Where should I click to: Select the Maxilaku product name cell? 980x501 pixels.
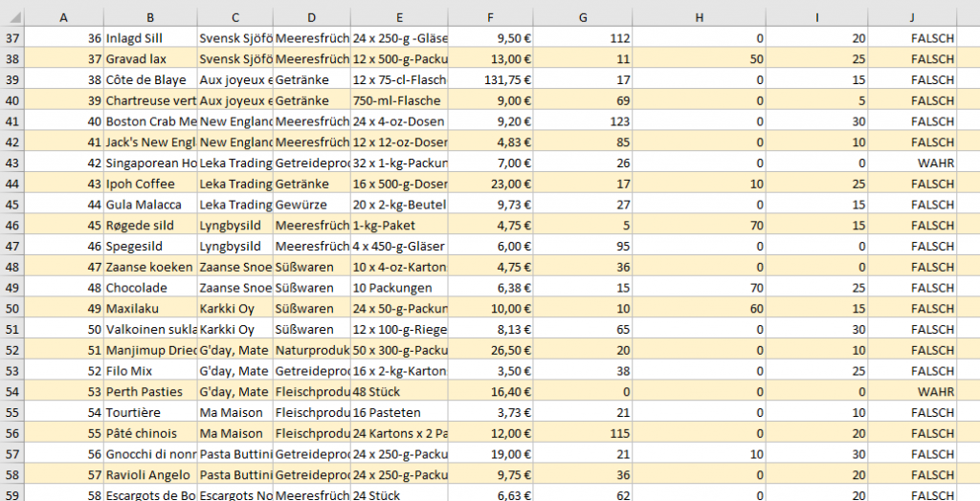point(149,309)
